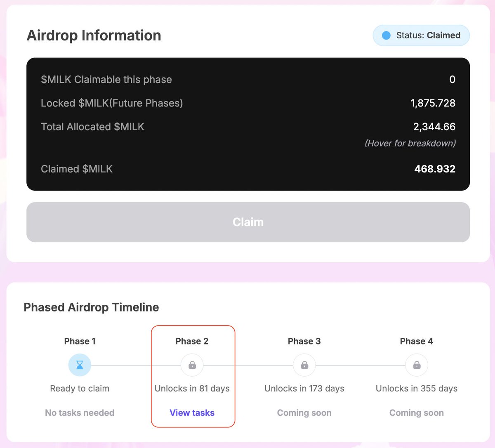This screenshot has width=495, height=448.
Task: Select the Phase 3 label
Action: click(304, 341)
